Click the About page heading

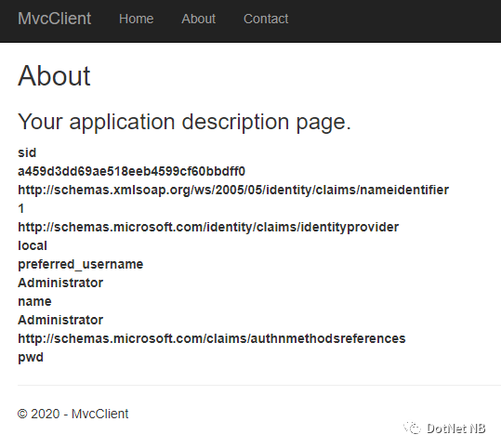point(54,76)
